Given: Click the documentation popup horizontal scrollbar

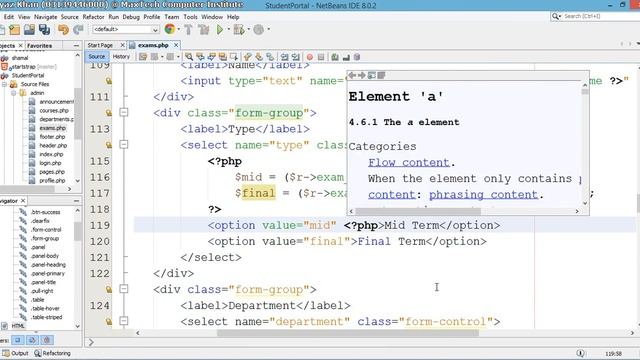Looking at the screenshot, I should [x=418, y=211].
